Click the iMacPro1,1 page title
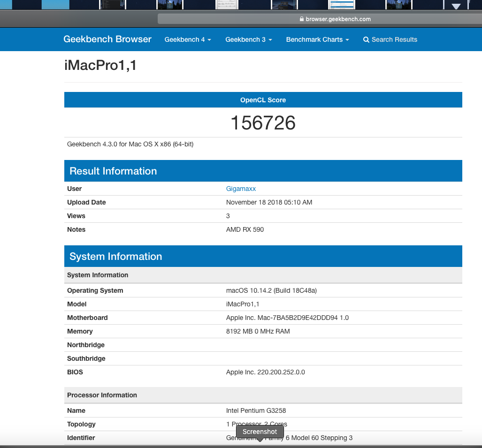The height and width of the screenshot is (448, 482). pos(100,66)
